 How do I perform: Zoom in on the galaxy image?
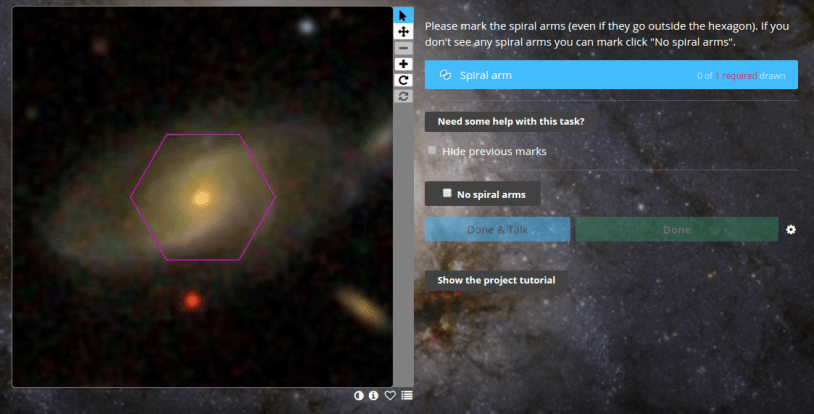403,63
